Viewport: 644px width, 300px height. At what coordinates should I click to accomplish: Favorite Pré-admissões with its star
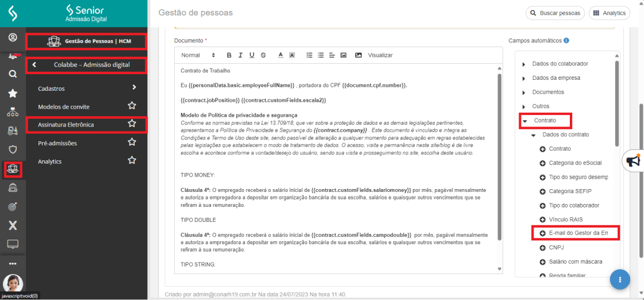coord(132,142)
